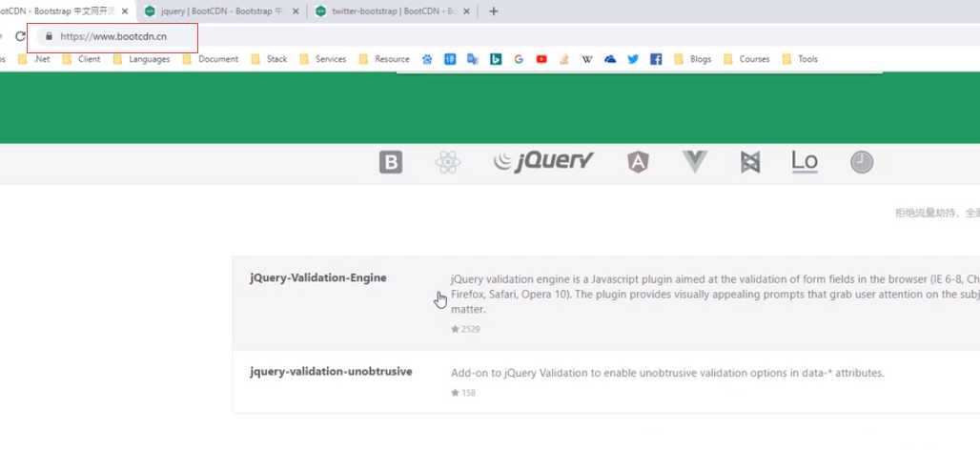Open the Bing bookmark

(x=496, y=59)
